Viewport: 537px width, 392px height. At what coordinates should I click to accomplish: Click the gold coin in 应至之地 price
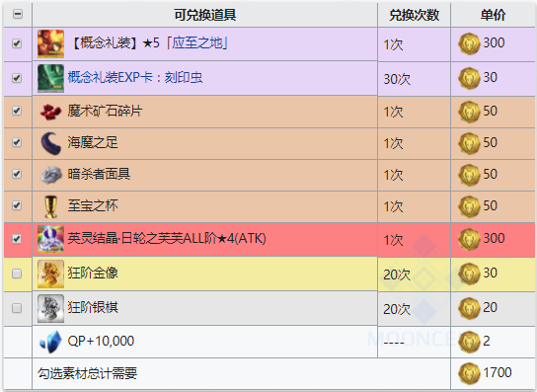pos(469,43)
